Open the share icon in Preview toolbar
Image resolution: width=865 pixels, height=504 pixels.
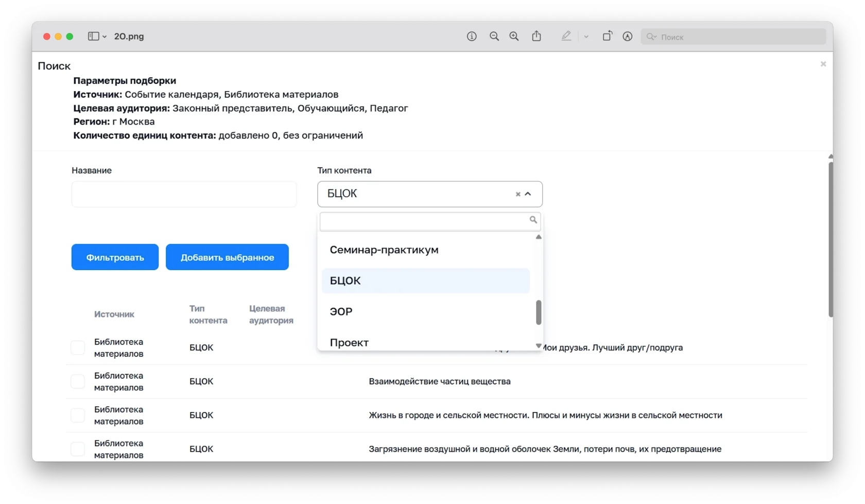[537, 36]
